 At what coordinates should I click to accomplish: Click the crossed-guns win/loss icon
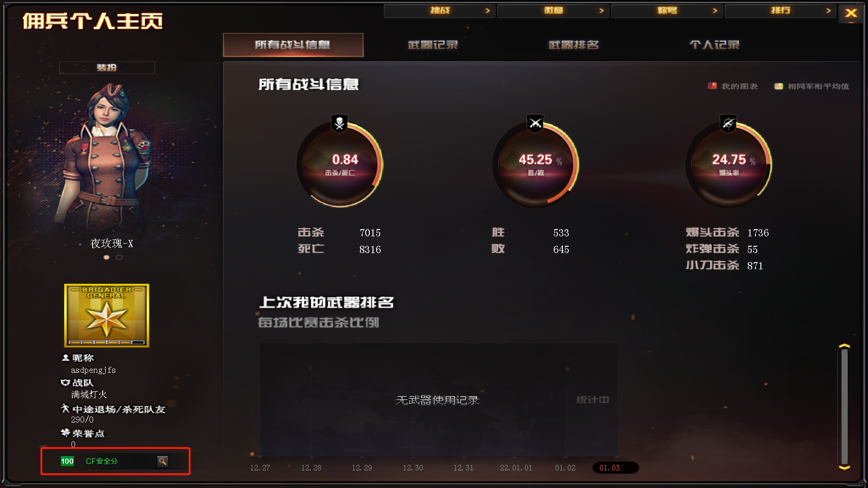pos(535,123)
